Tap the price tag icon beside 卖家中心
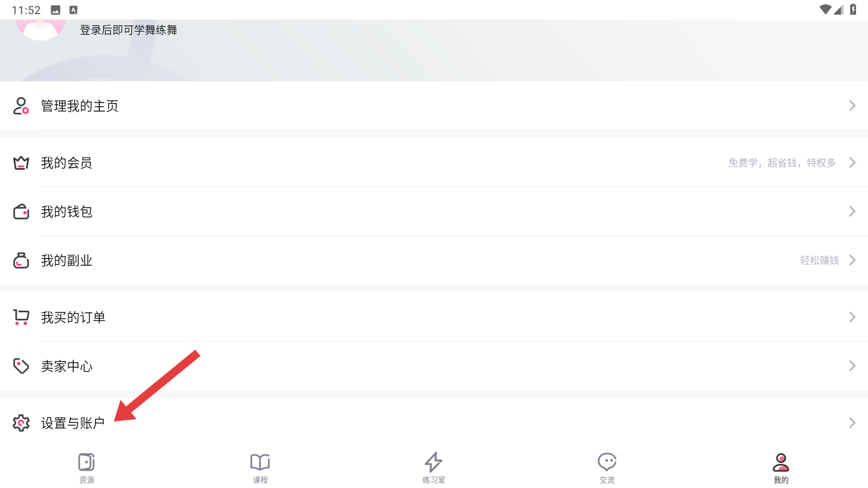 [21, 366]
